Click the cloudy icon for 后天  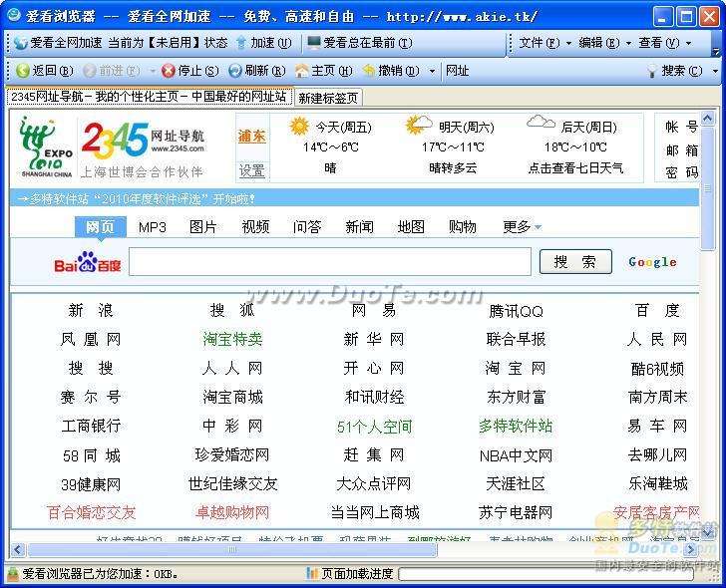click(x=541, y=123)
